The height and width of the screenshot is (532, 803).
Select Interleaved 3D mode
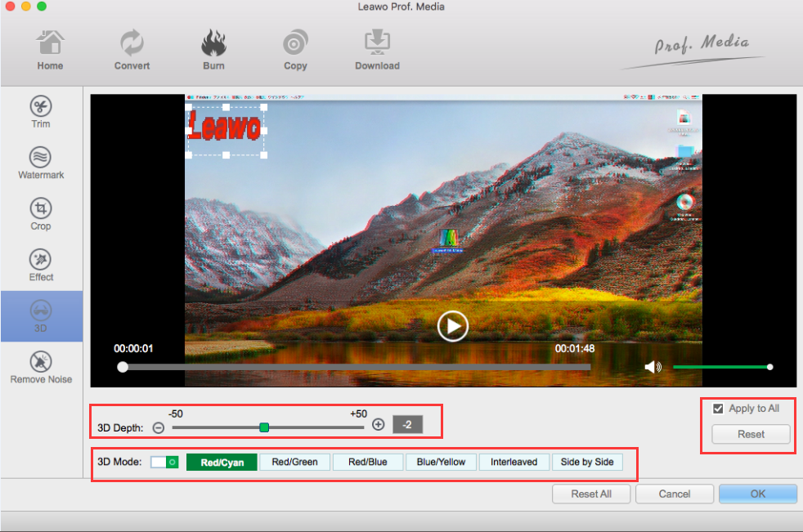[x=514, y=463]
